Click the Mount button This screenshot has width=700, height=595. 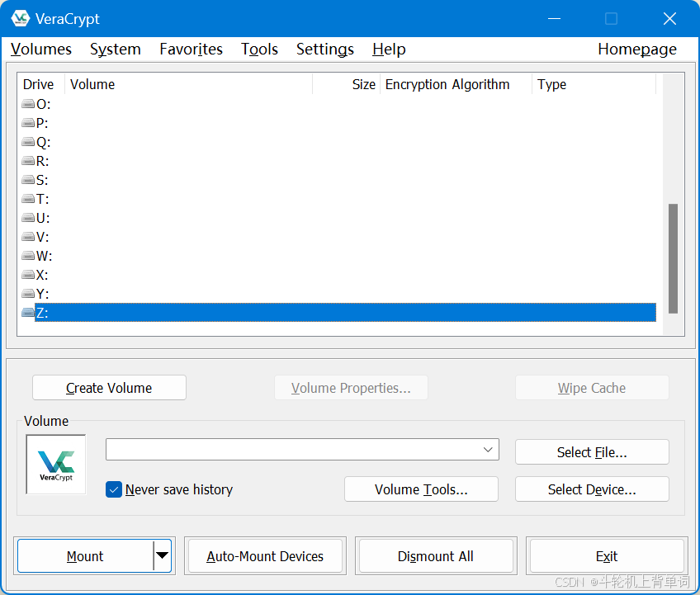85,555
